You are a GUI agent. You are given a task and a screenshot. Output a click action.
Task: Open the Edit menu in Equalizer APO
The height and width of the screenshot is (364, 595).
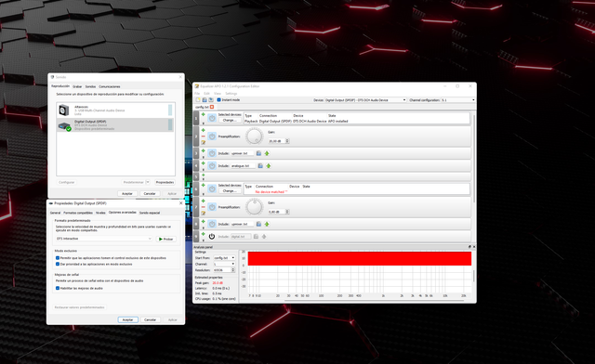tap(206, 93)
